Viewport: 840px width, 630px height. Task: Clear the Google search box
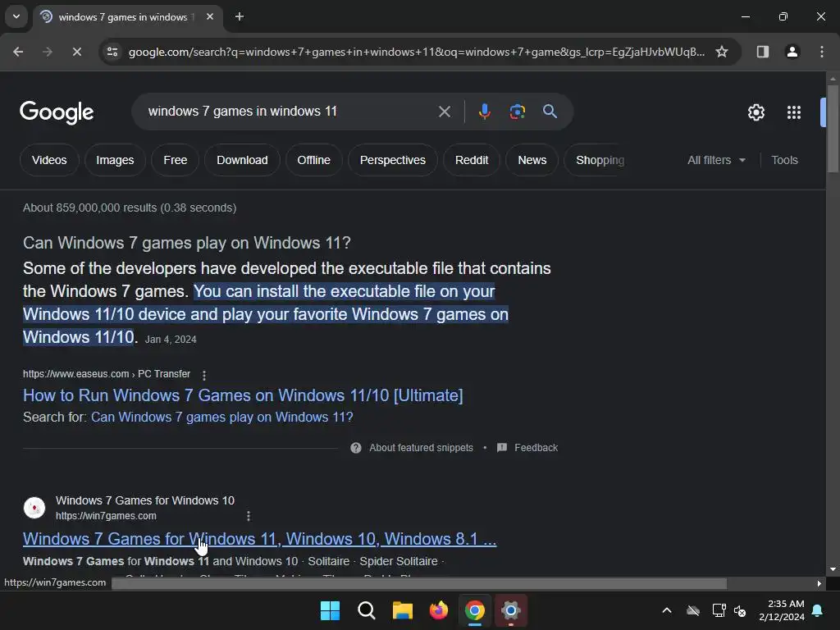click(x=444, y=112)
